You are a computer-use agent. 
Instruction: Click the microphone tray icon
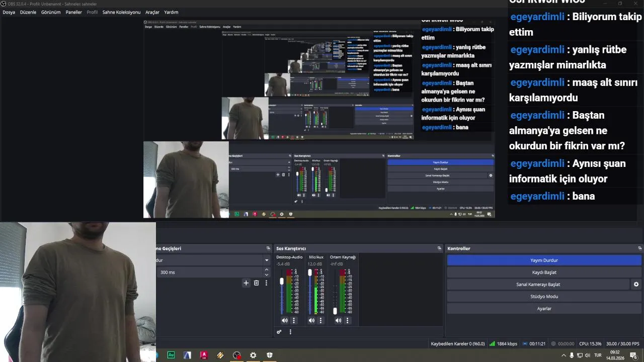pos(572,355)
